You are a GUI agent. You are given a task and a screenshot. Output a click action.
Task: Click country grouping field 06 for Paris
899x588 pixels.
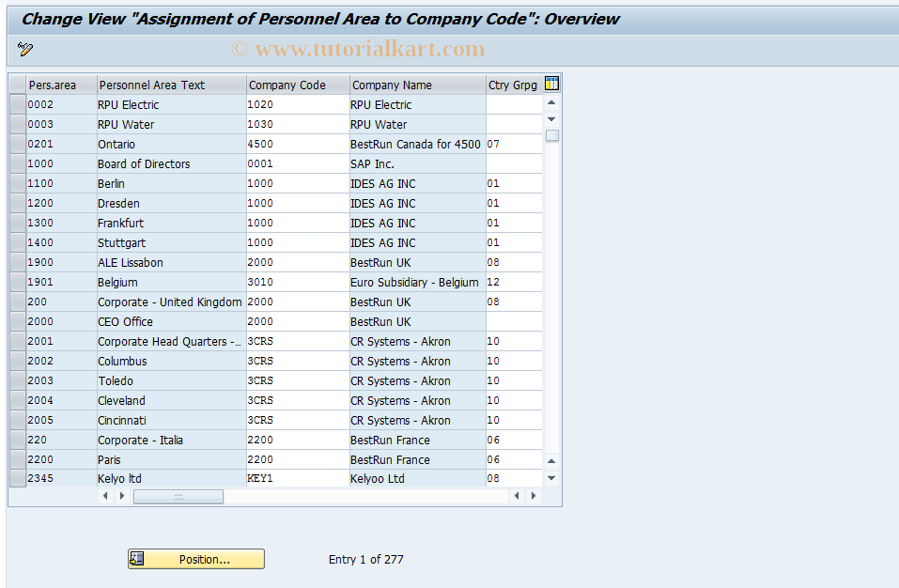(x=514, y=459)
